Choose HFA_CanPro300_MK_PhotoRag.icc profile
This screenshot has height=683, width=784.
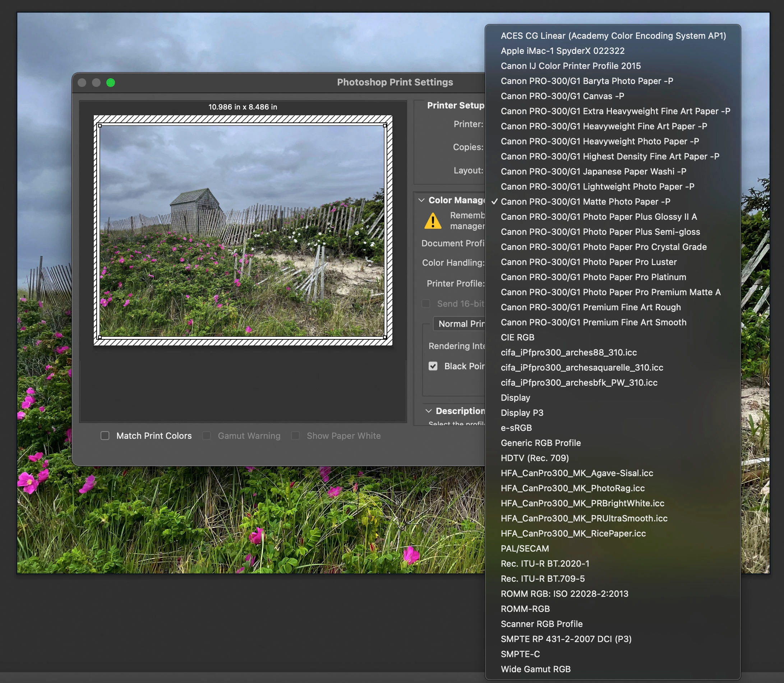(572, 488)
